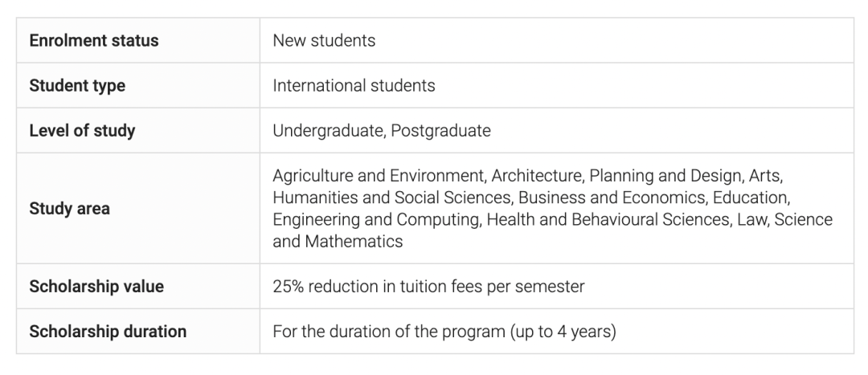
Task: Click the Planning and Design text
Action: 665,176
